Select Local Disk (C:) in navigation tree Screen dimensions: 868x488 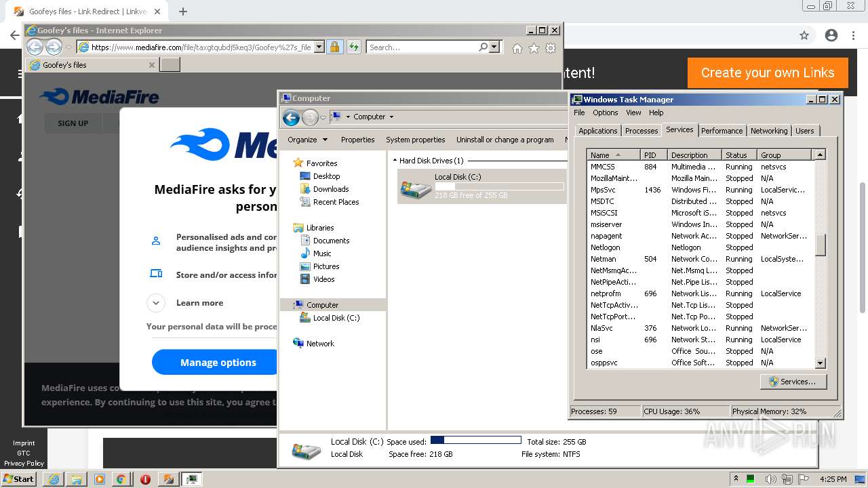pyautogui.click(x=336, y=318)
